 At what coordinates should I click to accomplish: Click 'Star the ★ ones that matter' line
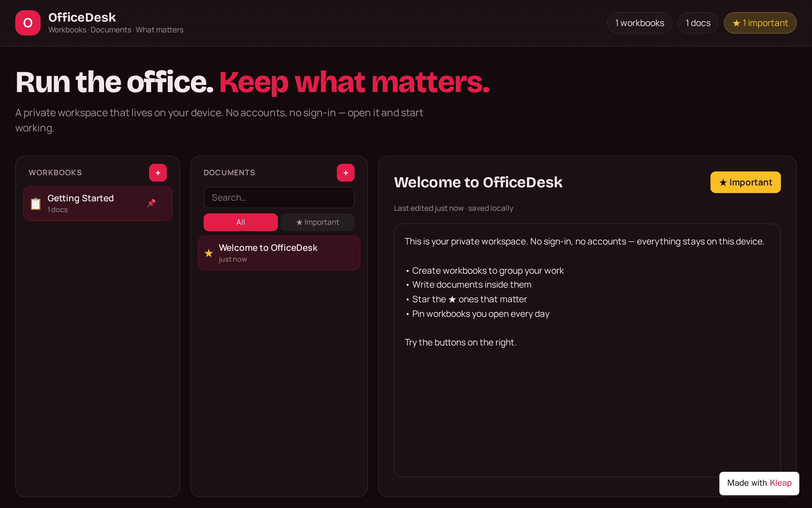[x=469, y=299]
